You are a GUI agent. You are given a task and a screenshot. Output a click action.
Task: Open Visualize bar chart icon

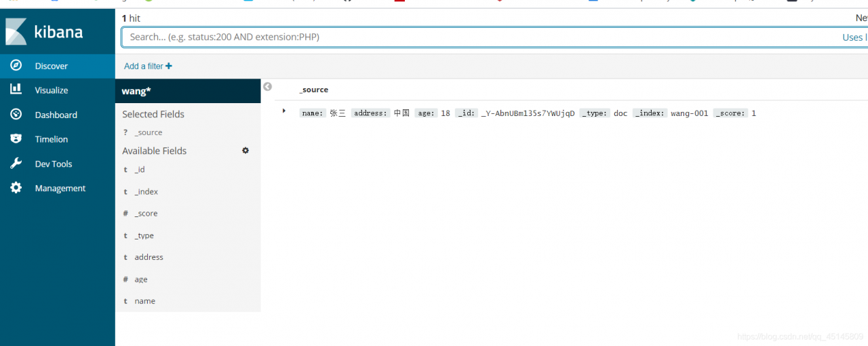click(x=16, y=90)
